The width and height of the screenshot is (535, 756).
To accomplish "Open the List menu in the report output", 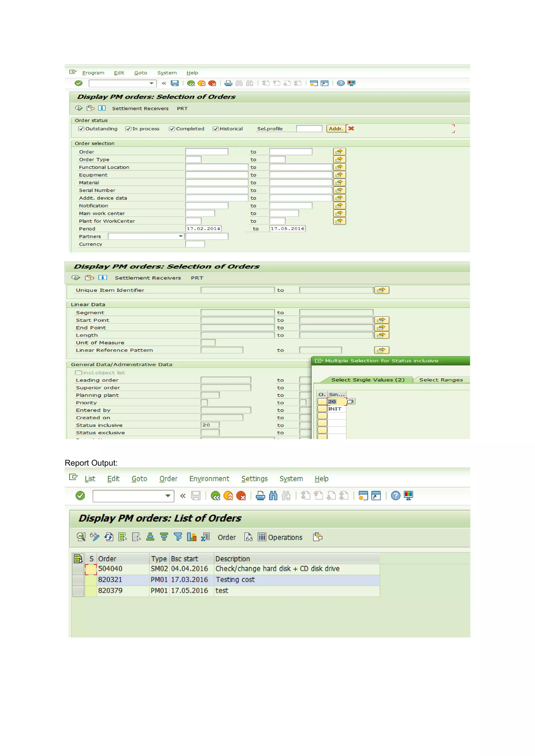I will [90, 479].
